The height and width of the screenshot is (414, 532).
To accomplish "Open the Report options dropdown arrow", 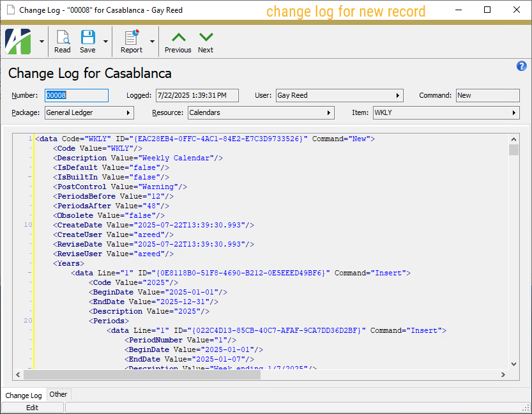I will 152,42.
